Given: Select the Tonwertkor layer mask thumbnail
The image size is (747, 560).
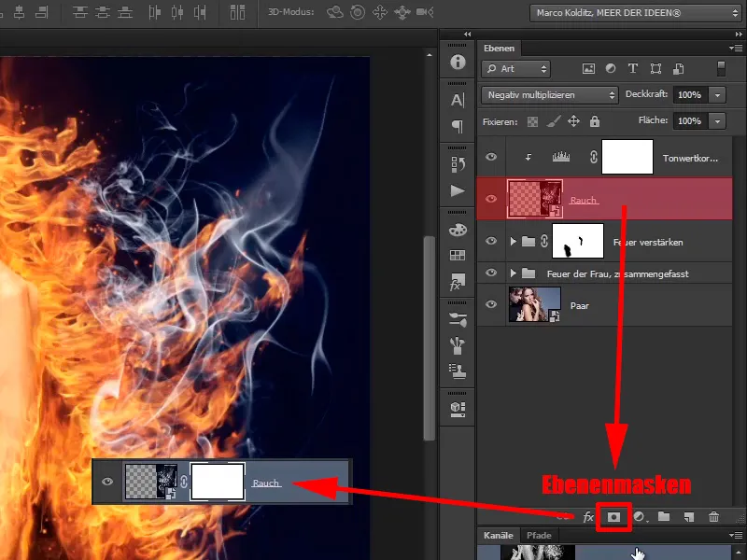Looking at the screenshot, I should coord(627,157).
